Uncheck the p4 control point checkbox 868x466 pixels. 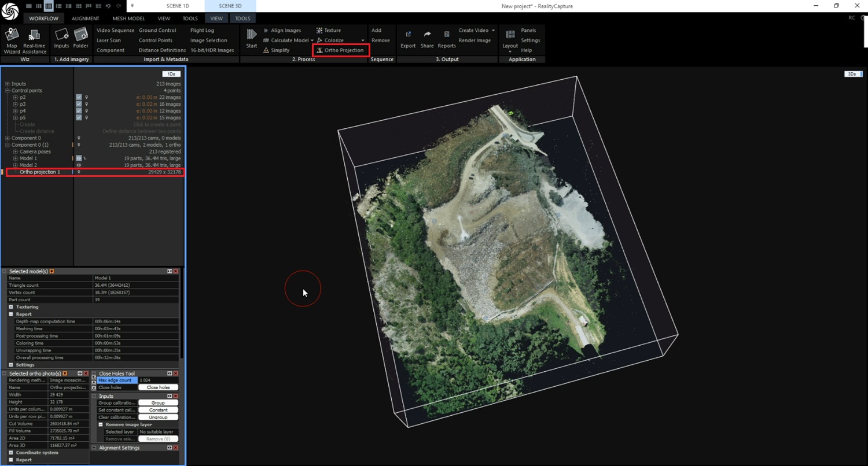point(79,111)
